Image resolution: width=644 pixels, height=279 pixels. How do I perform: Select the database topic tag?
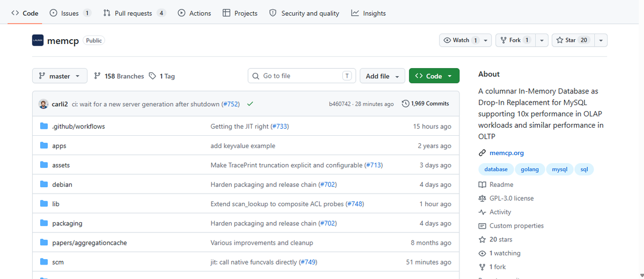click(x=496, y=169)
